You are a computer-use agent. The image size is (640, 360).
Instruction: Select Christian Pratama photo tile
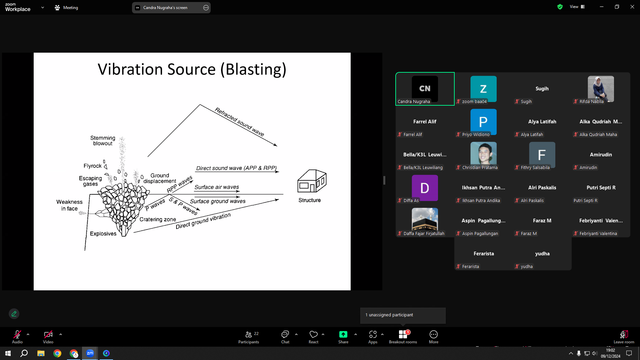(483, 155)
